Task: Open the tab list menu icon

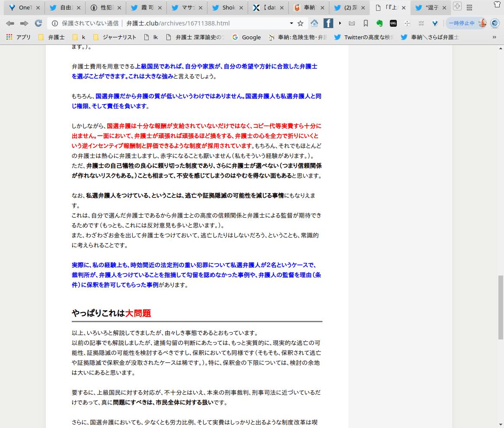Action: tap(469, 7)
